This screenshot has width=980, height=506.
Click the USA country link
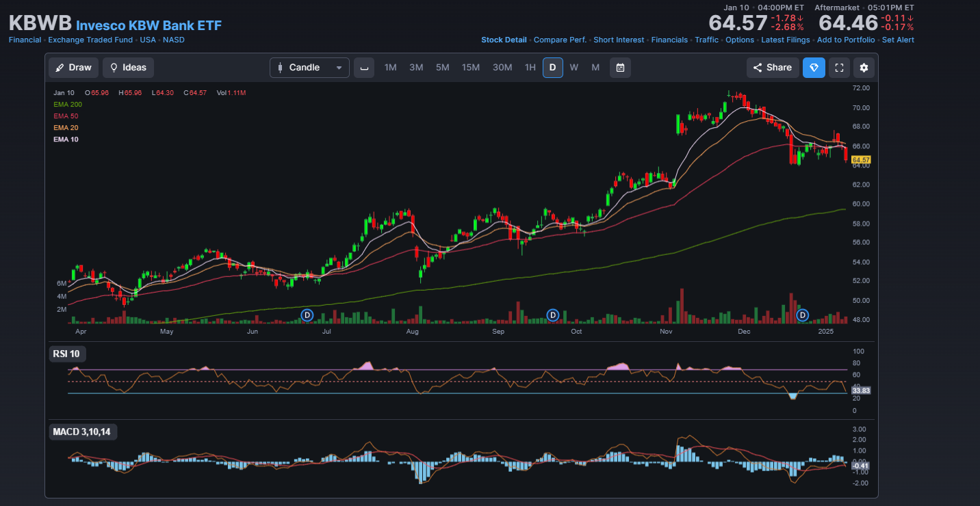point(148,40)
